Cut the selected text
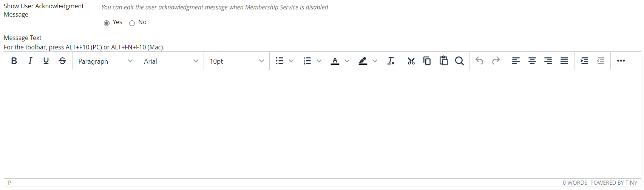This screenshot has height=190, width=644. (411, 61)
